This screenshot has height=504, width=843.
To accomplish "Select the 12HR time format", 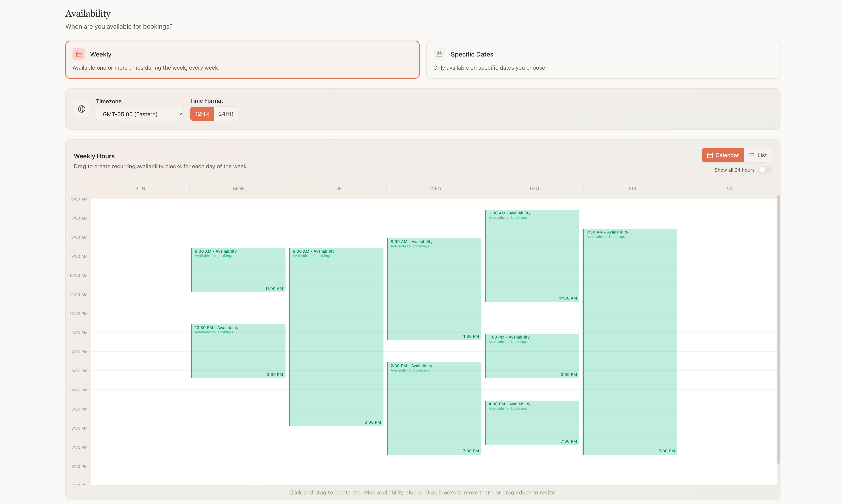I will pyautogui.click(x=201, y=114).
